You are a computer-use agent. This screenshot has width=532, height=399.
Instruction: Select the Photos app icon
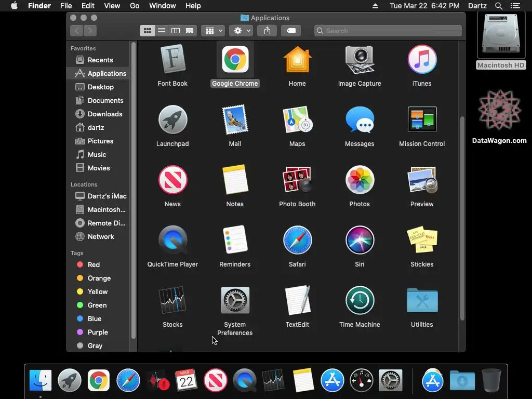coord(360,180)
